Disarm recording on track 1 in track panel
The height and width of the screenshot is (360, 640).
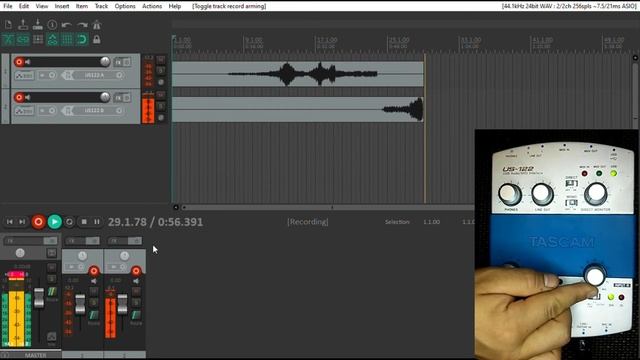(x=19, y=62)
